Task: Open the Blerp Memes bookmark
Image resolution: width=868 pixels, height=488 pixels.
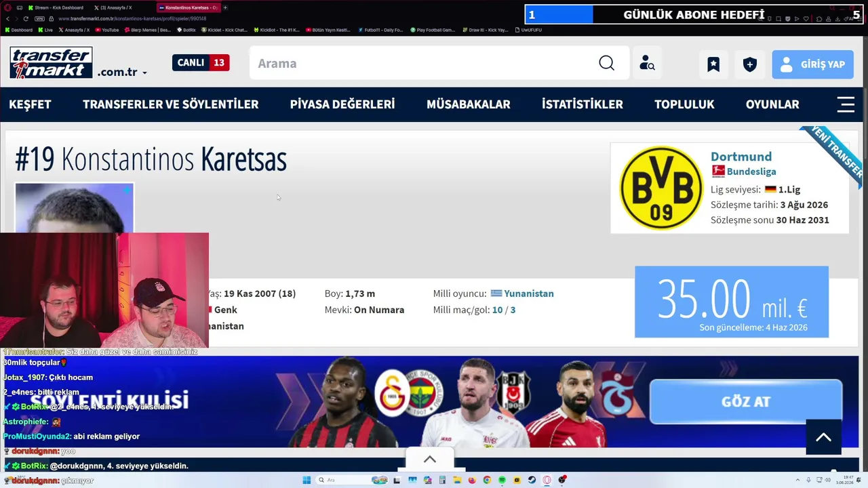Action: pos(148,30)
